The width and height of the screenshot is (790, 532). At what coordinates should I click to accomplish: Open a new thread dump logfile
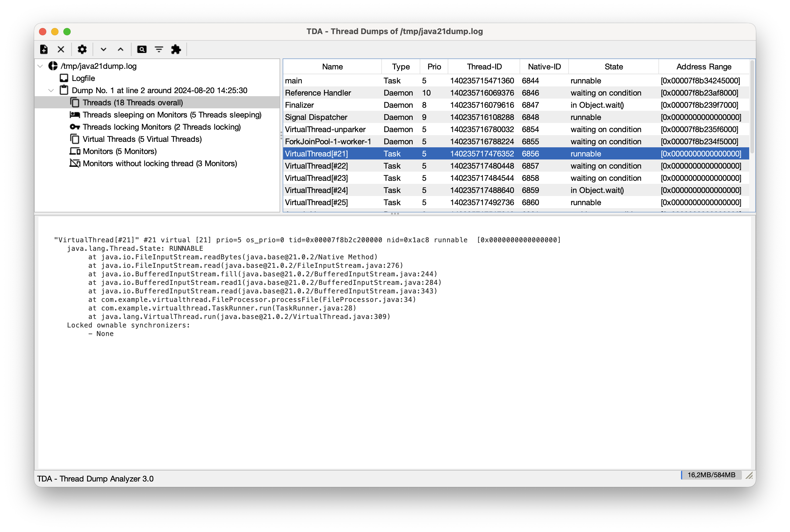point(44,49)
